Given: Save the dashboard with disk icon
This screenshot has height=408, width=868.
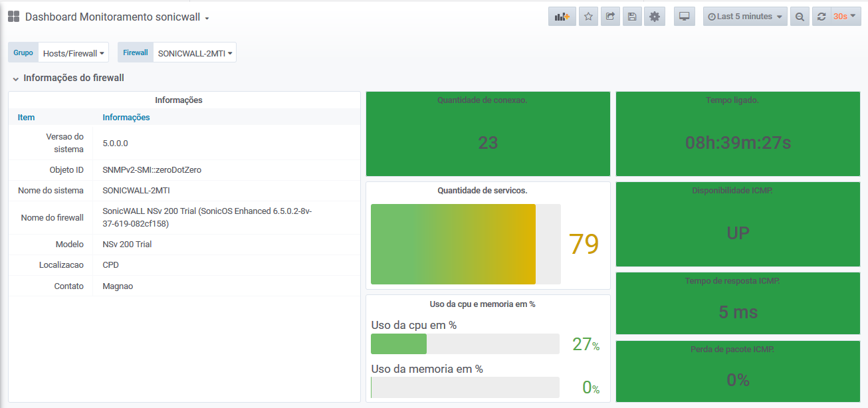Looking at the screenshot, I should [x=632, y=17].
